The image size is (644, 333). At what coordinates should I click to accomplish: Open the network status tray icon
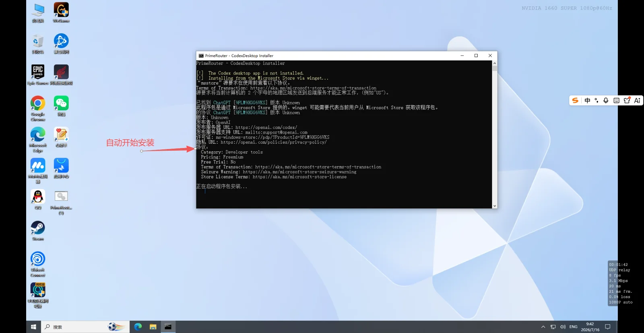click(x=553, y=327)
